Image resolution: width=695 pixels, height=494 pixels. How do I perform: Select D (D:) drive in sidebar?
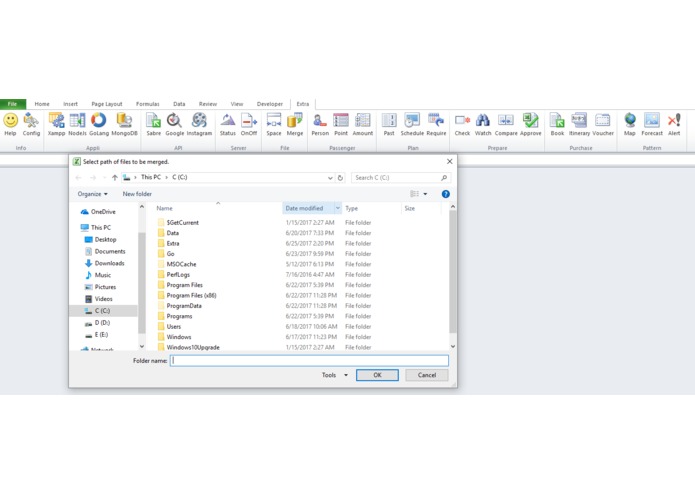98,323
